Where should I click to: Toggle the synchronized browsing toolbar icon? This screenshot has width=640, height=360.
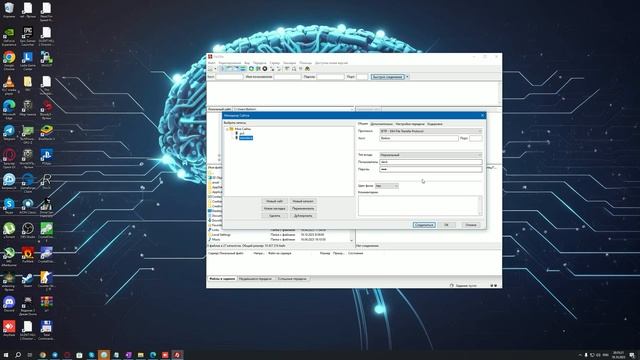[301, 69]
